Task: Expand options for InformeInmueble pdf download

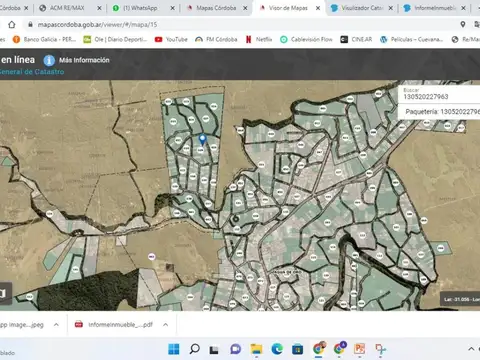Action: click(166, 324)
